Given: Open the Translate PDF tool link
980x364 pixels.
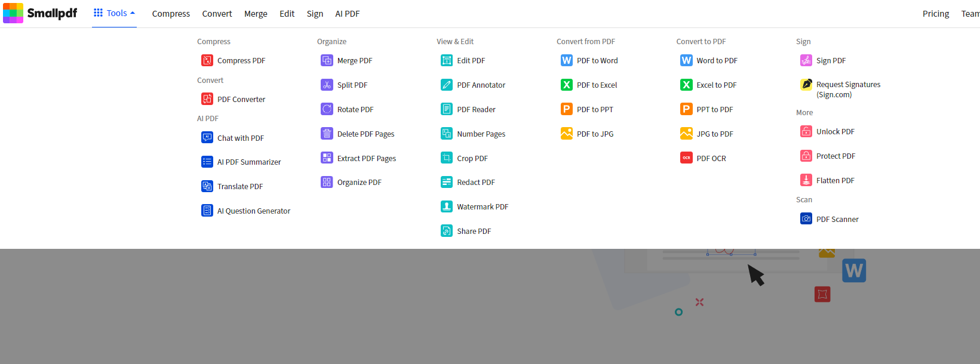Looking at the screenshot, I should [x=239, y=186].
